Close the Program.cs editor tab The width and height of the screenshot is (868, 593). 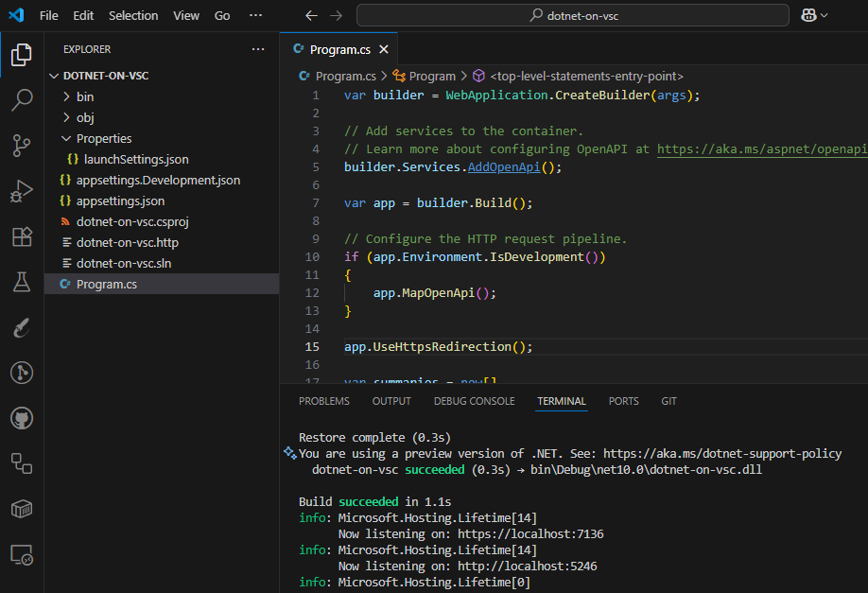click(x=383, y=50)
